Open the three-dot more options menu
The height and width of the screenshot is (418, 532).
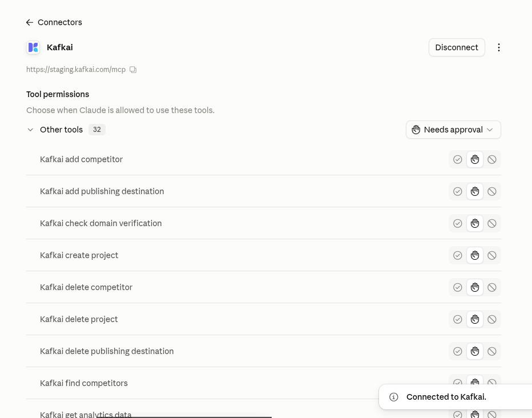point(499,47)
